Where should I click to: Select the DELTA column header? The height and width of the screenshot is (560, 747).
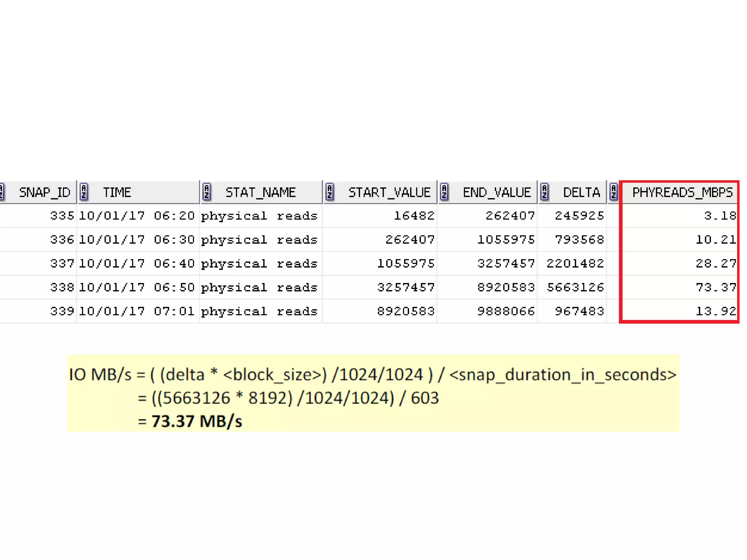click(581, 192)
